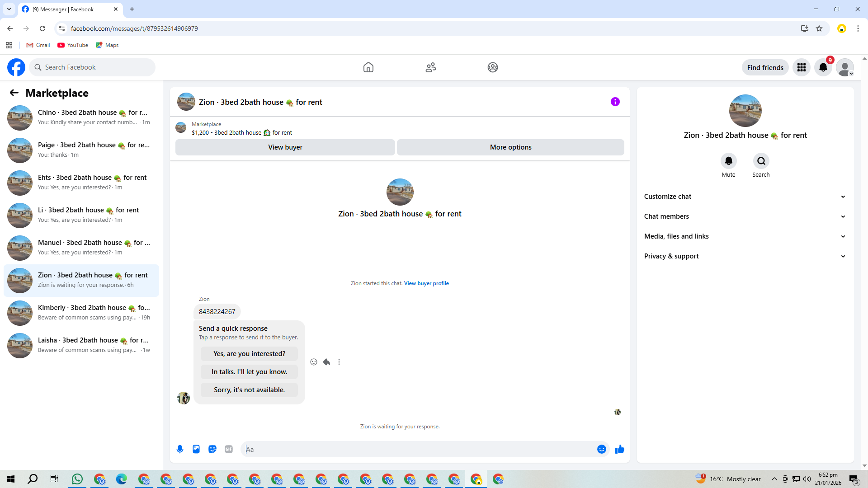React with the smiley icon beside message
Screen dimensions: 868x488
[314, 362]
